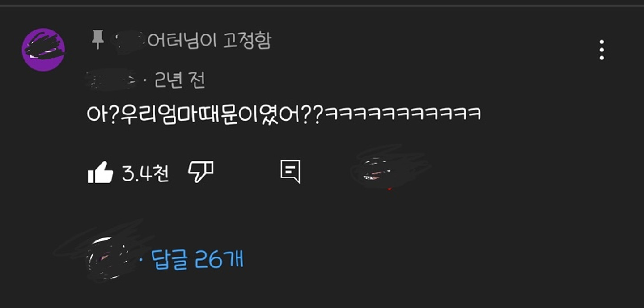Viewport: 644px width, 308px height.
Task: Open the purple commenter profile avatar
Action: point(43,49)
